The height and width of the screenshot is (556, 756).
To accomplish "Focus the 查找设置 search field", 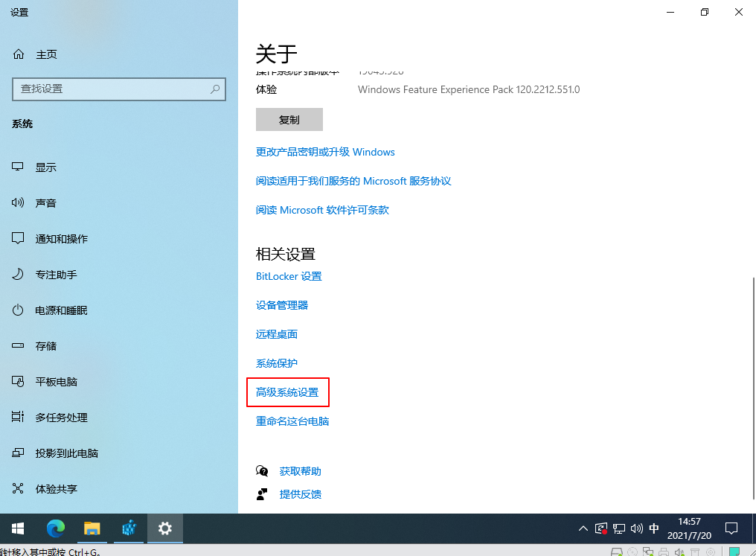I will (x=118, y=89).
